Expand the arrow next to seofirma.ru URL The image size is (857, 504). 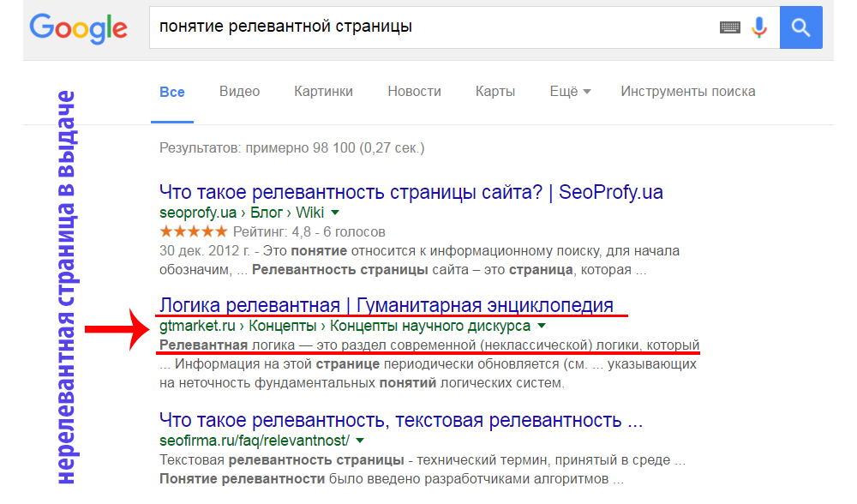click(x=360, y=441)
